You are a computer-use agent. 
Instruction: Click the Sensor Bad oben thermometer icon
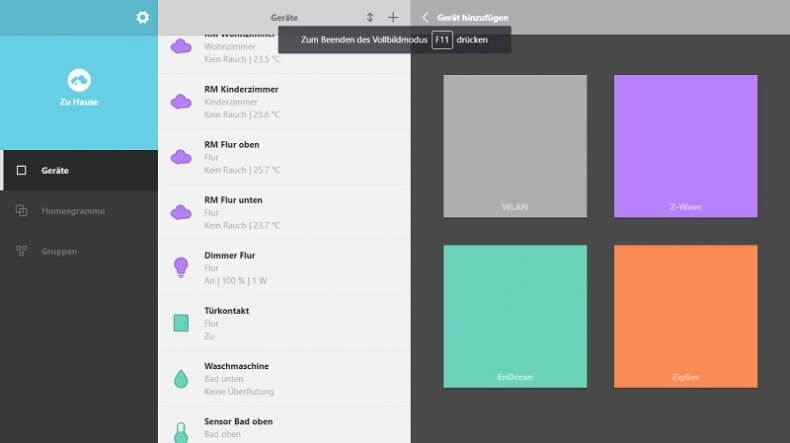tap(181, 431)
